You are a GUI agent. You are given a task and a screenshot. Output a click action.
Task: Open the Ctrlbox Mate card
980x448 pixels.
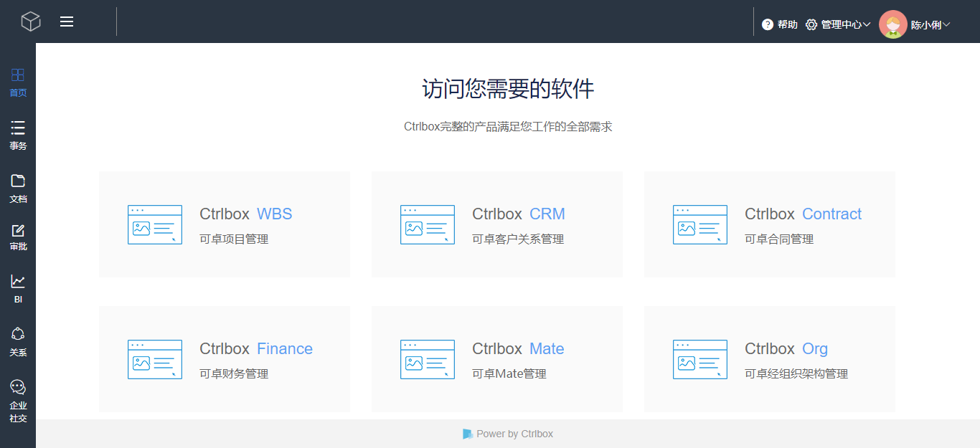(497, 359)
